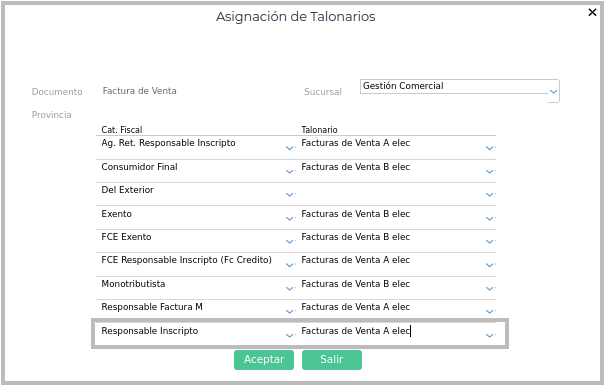Click Facturas de Venta B elec in Monotributista row
Screen dimensions: 604x387
[x=355, y=284]
